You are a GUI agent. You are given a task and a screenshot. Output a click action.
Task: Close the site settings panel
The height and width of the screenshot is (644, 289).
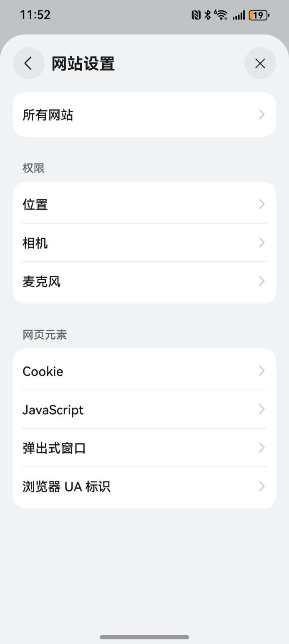(260, 63)
